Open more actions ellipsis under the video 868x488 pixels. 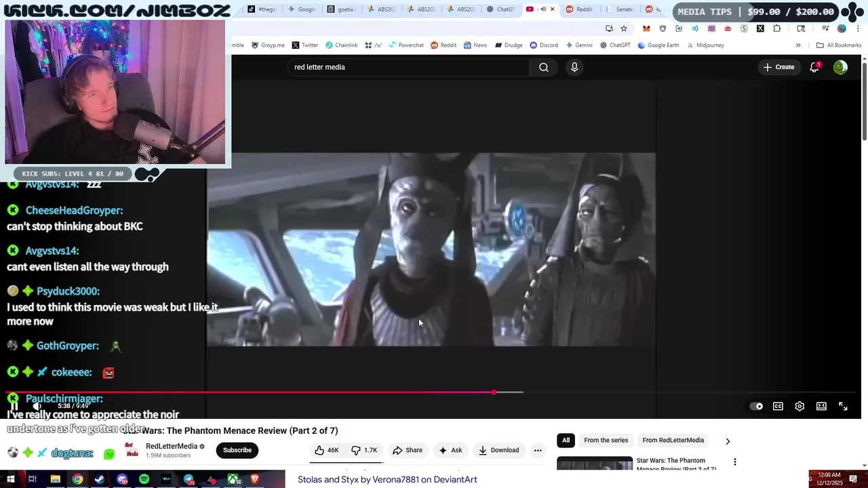point(538,450)
